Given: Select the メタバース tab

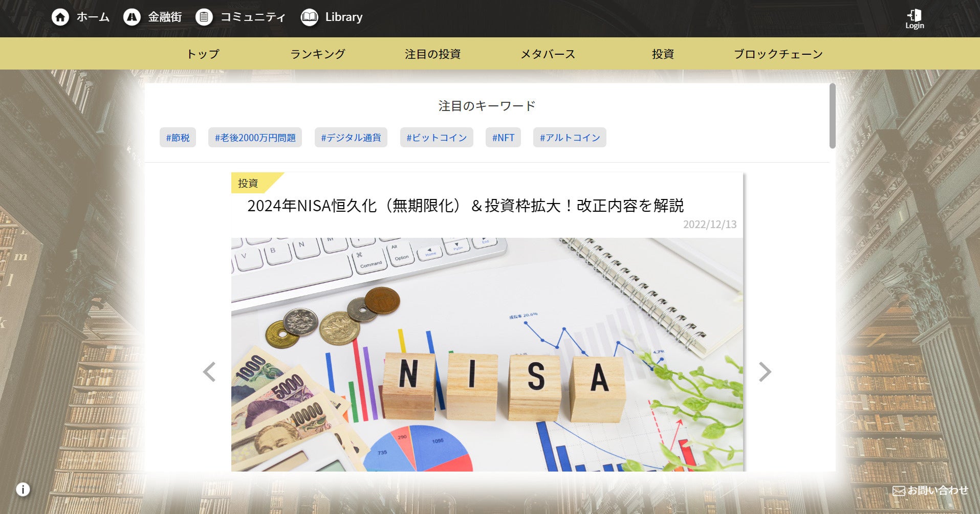Looking at the screenshot, I should pyautogui.click(x=548, y=54).
